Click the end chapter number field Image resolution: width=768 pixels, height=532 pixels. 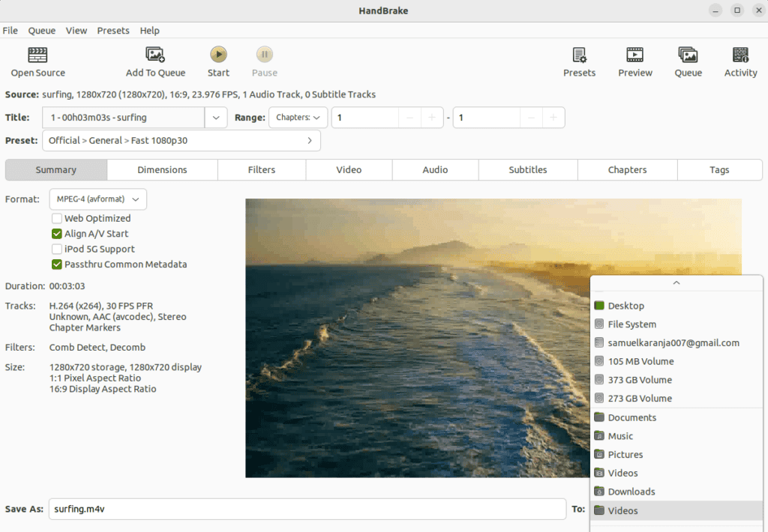tap(486, 118)
